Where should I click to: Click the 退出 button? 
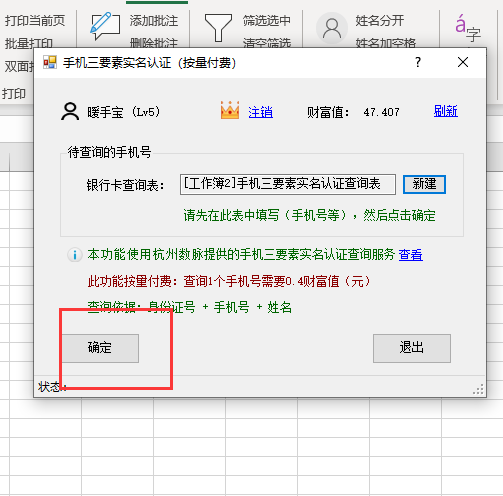[x=412, y=348]
